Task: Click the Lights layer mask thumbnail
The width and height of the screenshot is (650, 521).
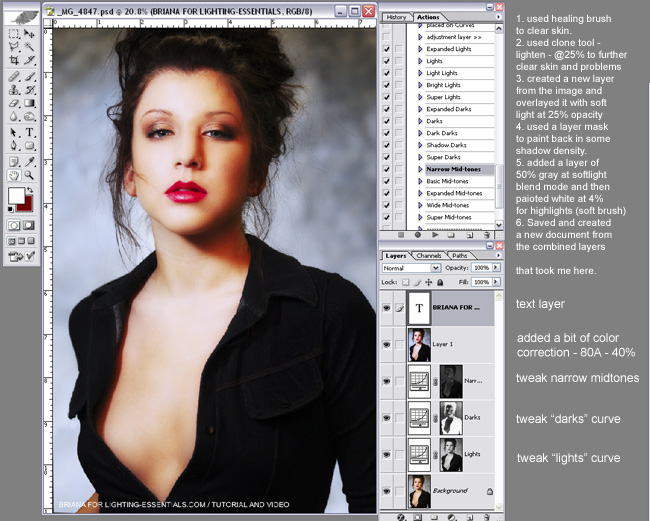Action: (x=451, y=454)
